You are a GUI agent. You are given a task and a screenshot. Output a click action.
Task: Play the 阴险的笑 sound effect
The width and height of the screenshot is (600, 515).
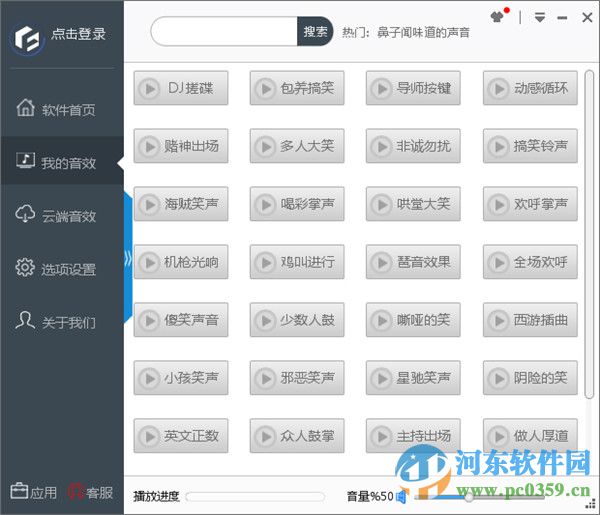[x=530, y=378]
